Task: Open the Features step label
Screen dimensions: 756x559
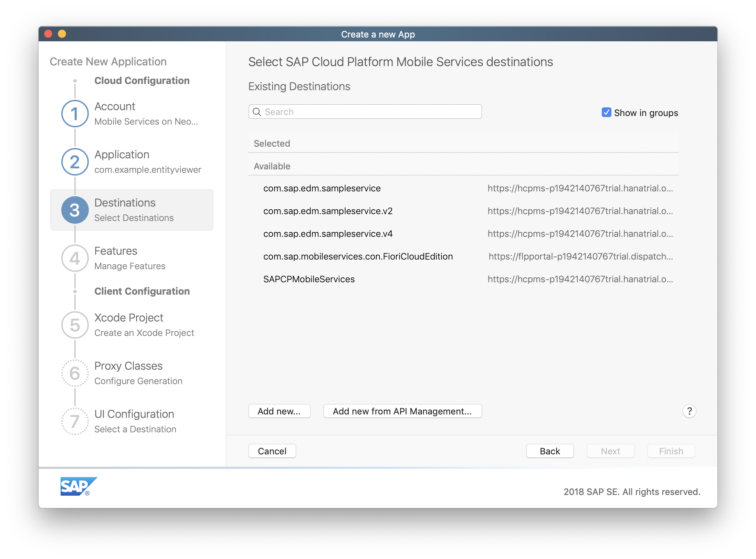Action: (116, 251)
